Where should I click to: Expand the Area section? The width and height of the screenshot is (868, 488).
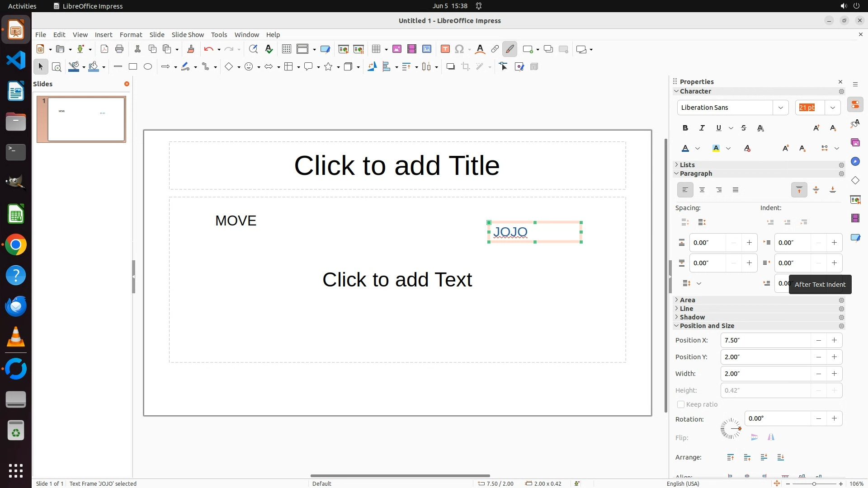(x=687, y=300)
